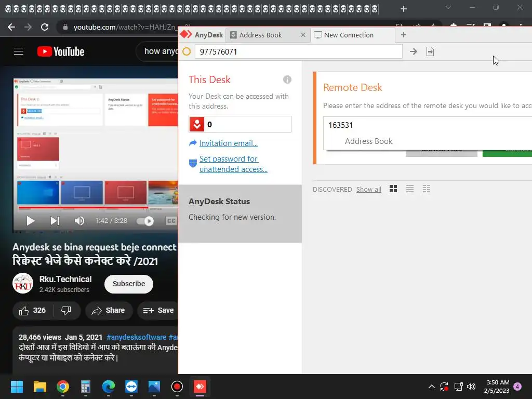The height and width of the screenshot is (399, 532).
Task: Open Chrome from taskbar
Action: [63, 387]
